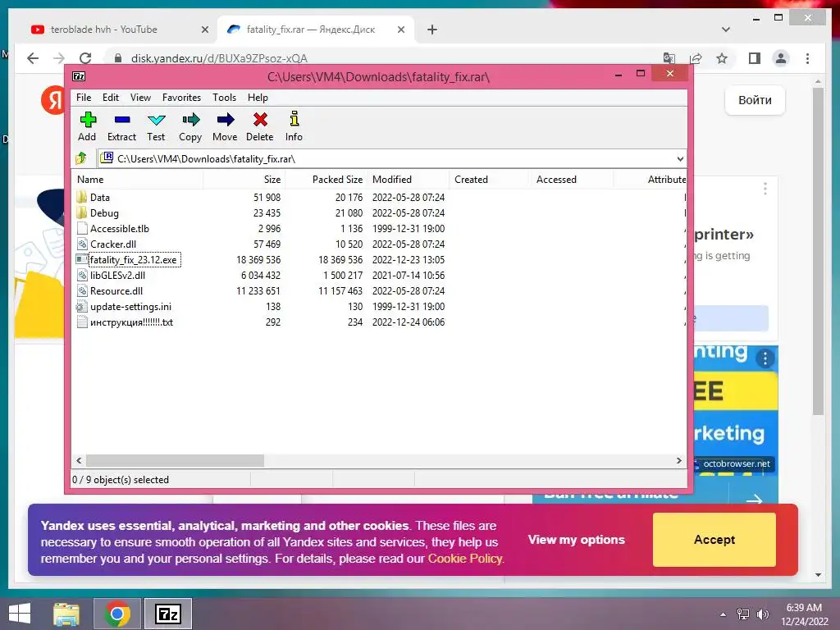The image size is (840, 630).
Task: Expand the 7-Zip address path dropdown
Action: click(680, 158)
